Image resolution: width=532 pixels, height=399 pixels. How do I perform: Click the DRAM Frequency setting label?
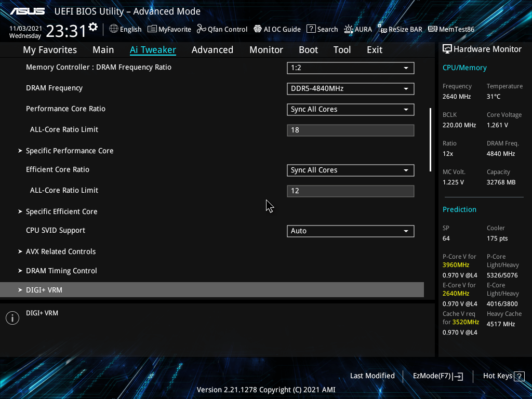click(x=54, y=88)
